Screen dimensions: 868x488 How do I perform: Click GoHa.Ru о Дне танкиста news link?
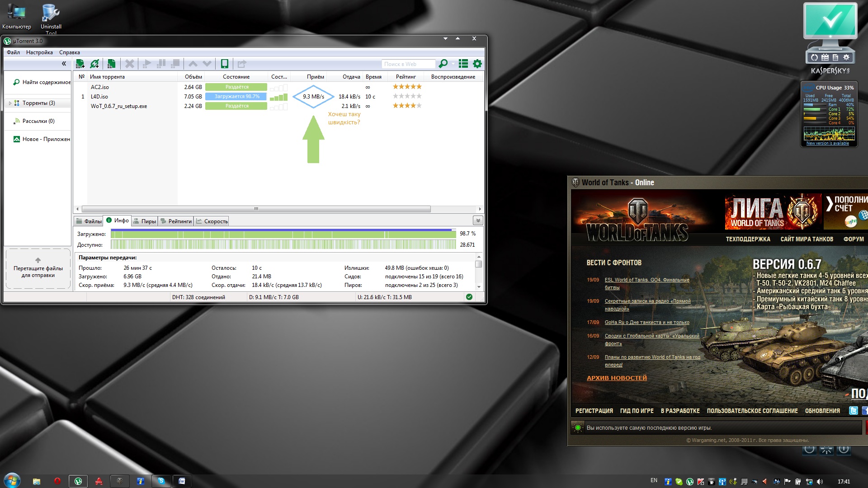point(647,322)
